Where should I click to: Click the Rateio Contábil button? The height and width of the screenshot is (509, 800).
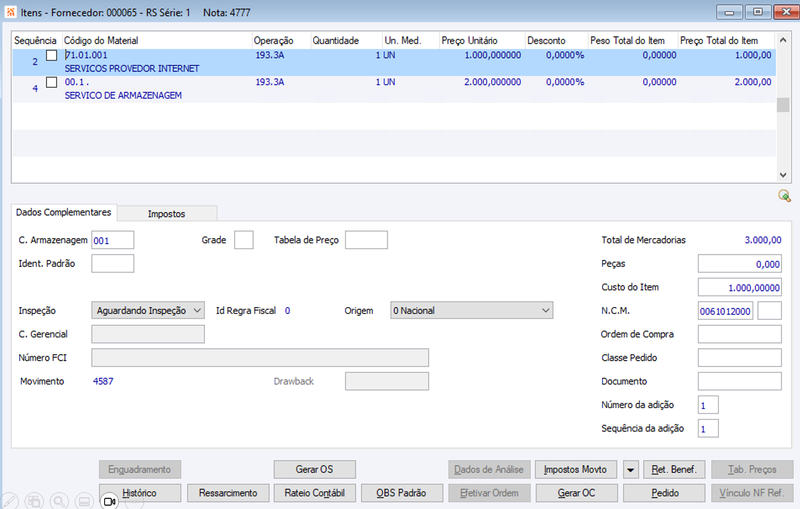[x=314, y=493]
